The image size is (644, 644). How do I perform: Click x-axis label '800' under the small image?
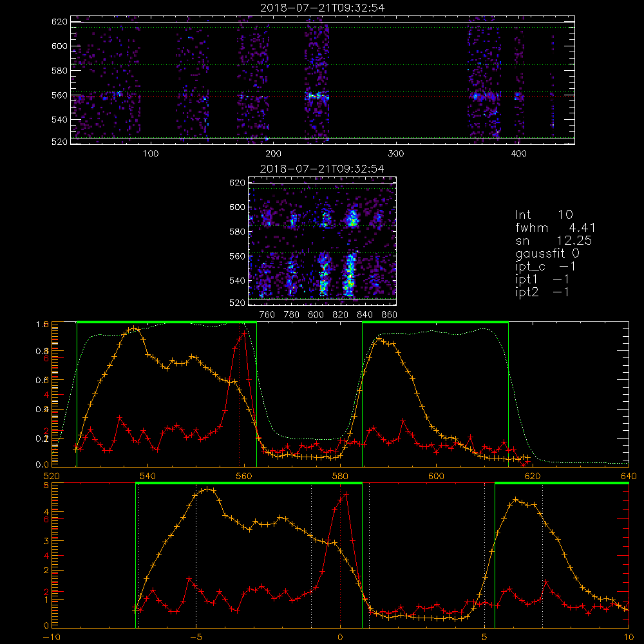point(316,315)
